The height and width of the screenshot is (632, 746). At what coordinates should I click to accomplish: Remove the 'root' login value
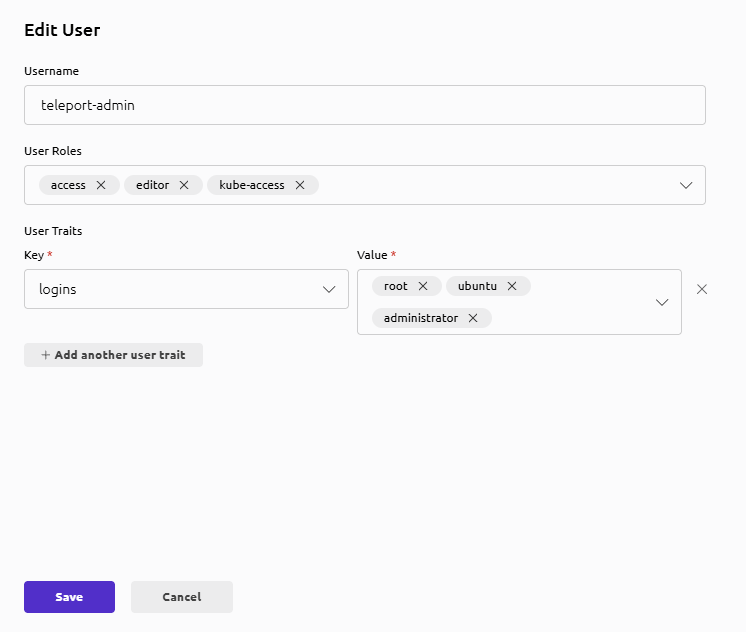click(x=423, y=286)
